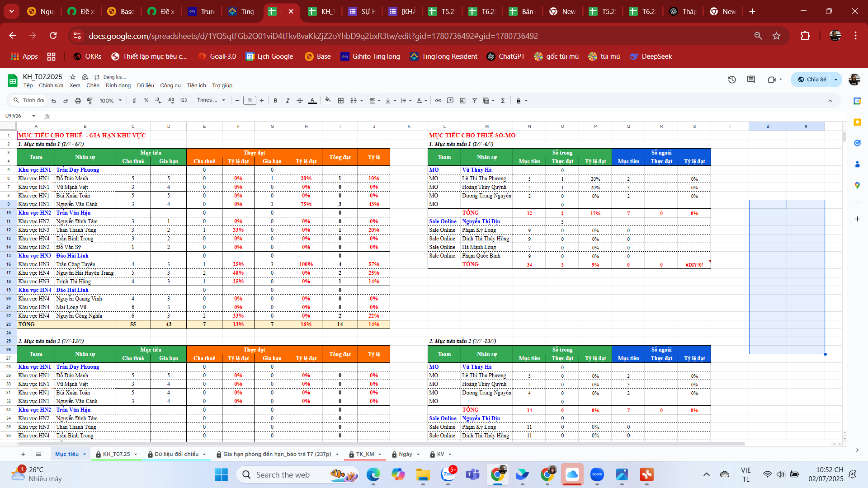This screenshot has height=488, width=868.
Task: Open the borders tool
Action: click(x=341, y=101)
